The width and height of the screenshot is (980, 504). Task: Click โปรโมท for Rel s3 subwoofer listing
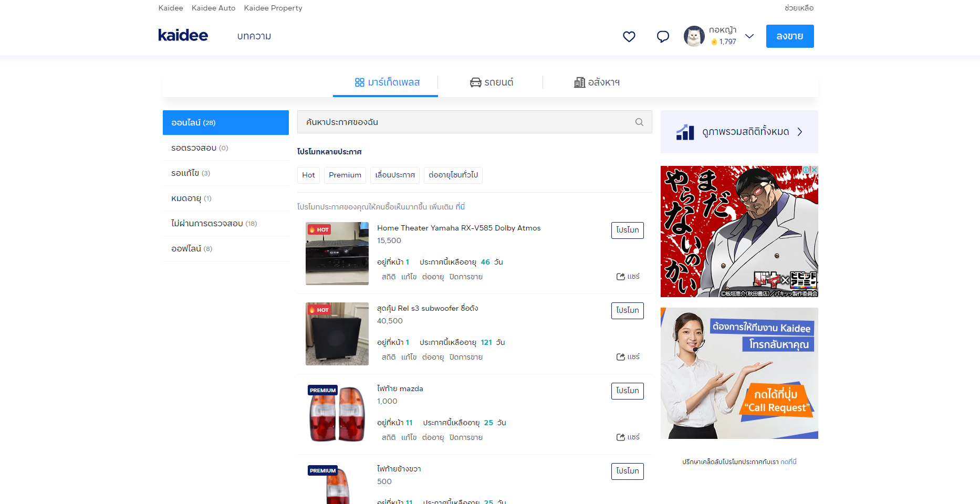pos(628,311)
